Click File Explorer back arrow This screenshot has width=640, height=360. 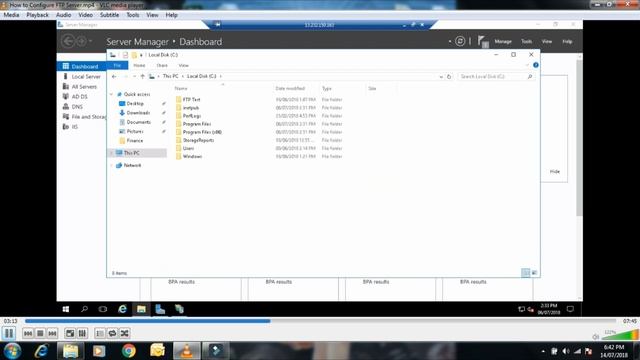[114, 77]
